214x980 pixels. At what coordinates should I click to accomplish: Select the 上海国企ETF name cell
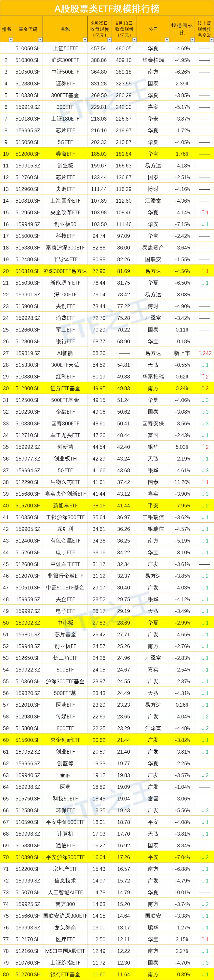tap(65, 201)
